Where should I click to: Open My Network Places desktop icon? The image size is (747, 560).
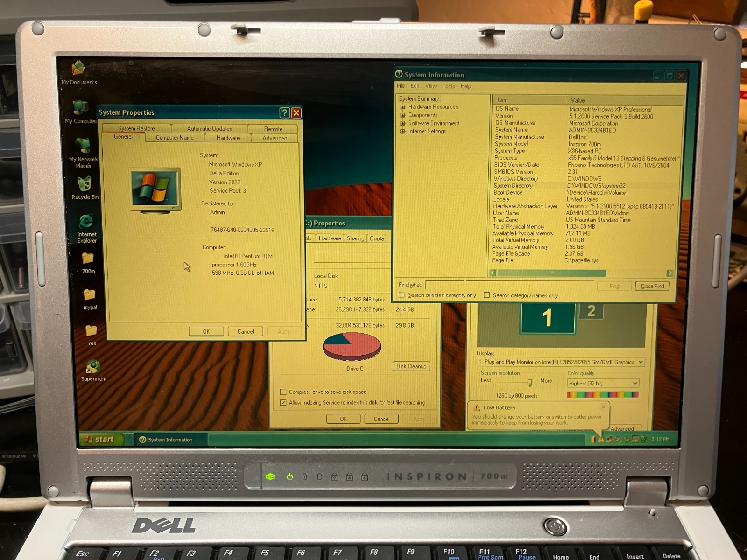(83, 152)
